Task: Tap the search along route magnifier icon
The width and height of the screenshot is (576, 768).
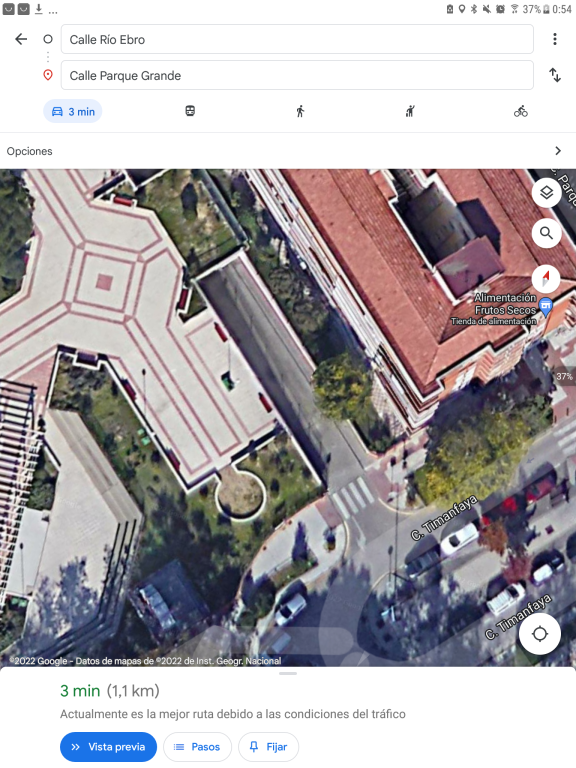Action: click(546, 233)
